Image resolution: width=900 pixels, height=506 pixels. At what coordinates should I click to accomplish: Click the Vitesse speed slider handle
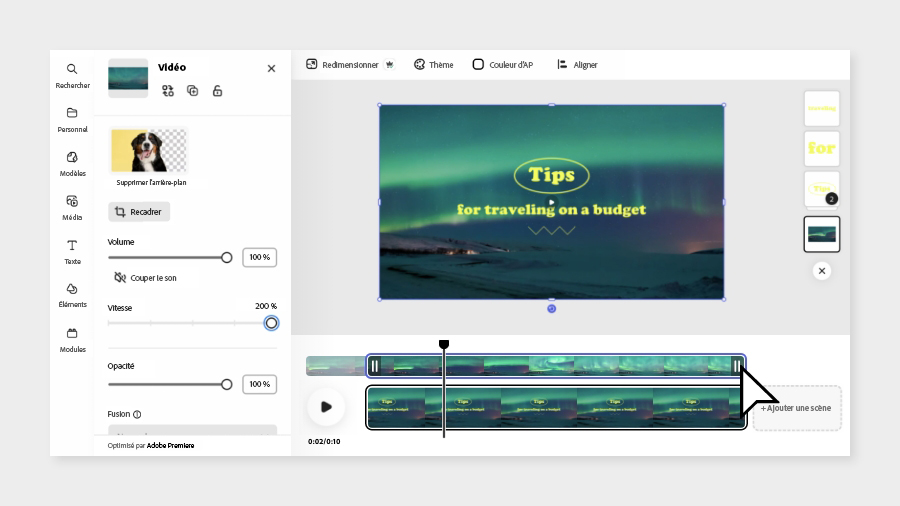tap(271, 323)
